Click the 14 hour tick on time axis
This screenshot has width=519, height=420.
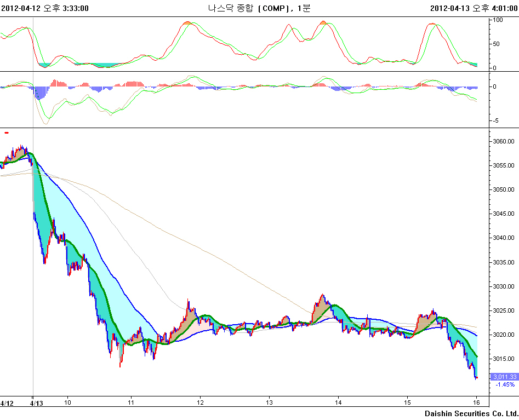(x=339, y=402)
